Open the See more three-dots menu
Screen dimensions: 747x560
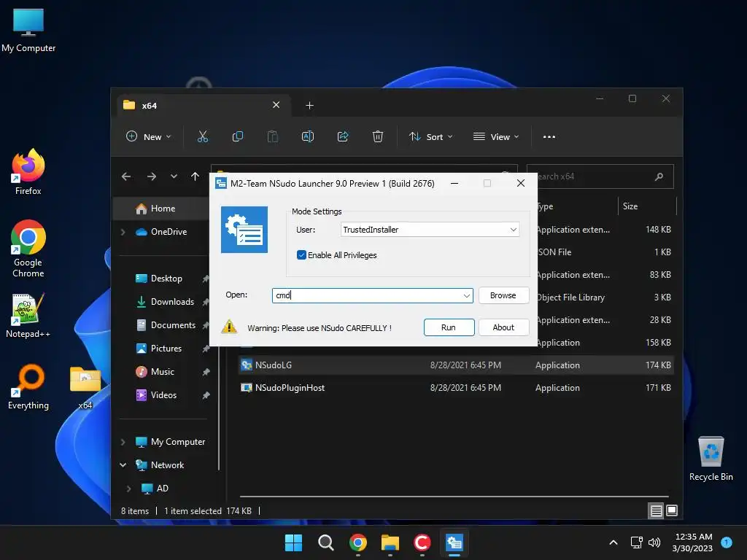point(549,136)
